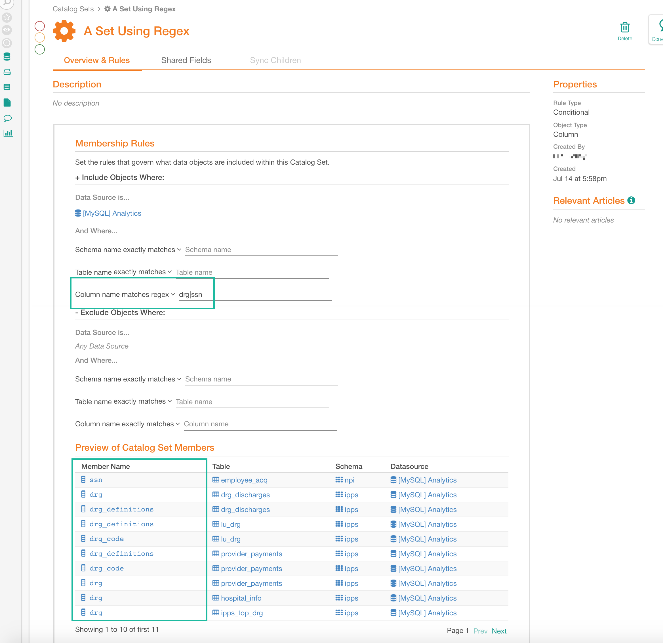Screen dimensions: 663x644
Task: Open the hospital_info table link
Action: tap(241, 598)
